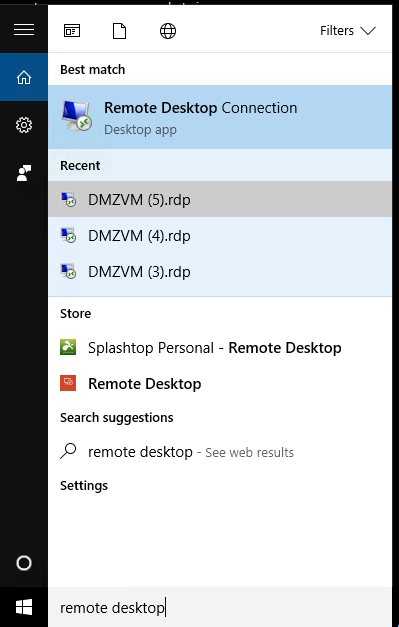Click the magnifier search suggestion icon
This screenshot has height=627, width=399.
(68, 451)
